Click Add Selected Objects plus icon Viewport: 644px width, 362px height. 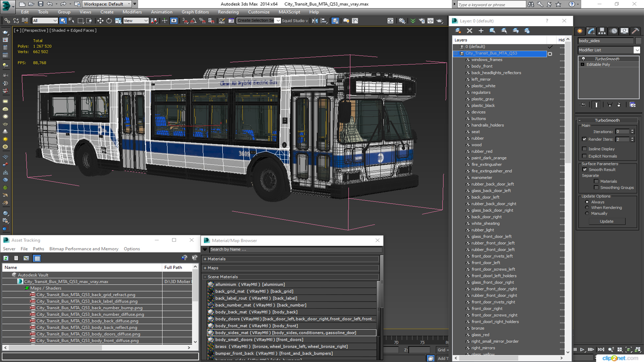click(x=481, y=31)
